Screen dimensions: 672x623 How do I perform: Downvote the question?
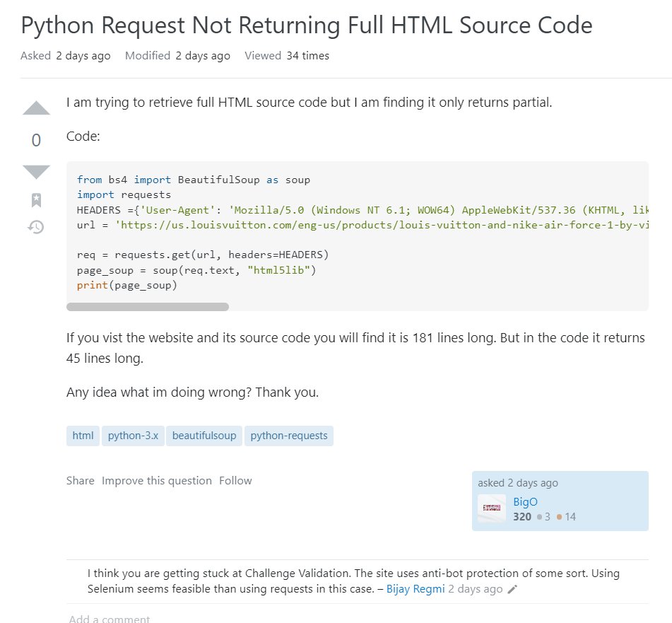point(36,171)
